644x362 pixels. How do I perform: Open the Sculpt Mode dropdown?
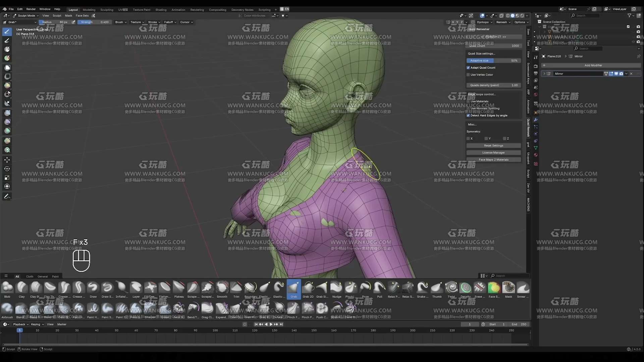pyautogui.click(x=26, y=15)
